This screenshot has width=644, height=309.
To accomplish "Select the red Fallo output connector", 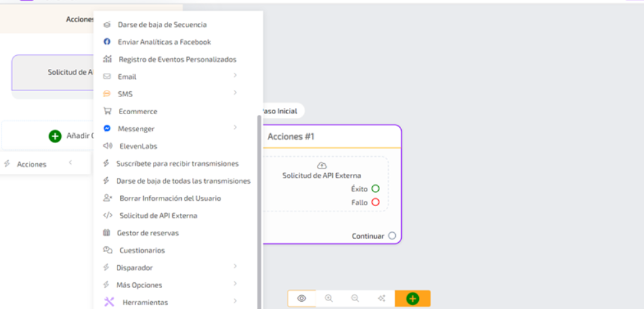I will coord(376,202).
